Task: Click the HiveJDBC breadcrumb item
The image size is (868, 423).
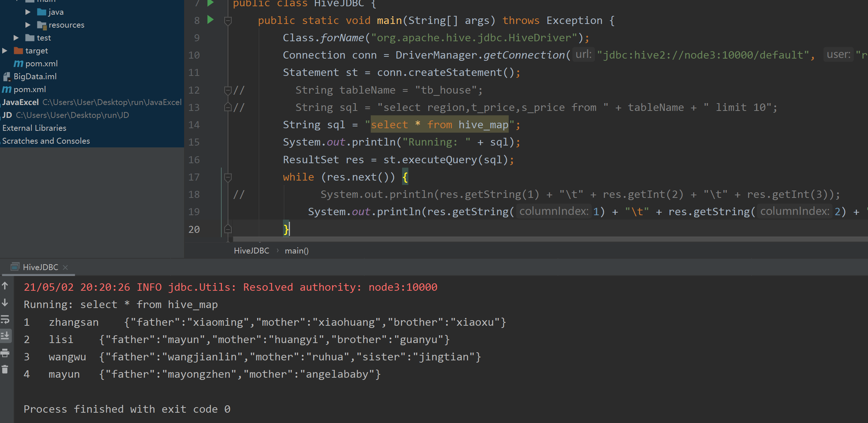Action: click(x=252, y=251)
